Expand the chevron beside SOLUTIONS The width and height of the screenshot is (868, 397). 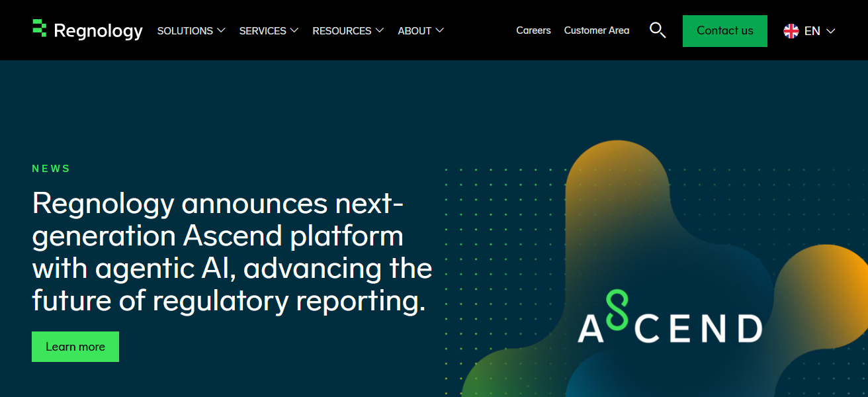pos(221,30)
